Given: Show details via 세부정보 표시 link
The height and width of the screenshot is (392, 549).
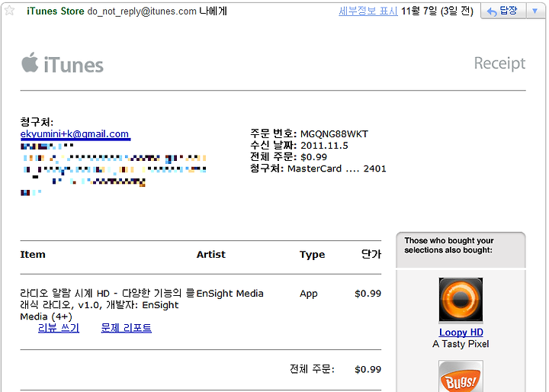Looking at the screenshot, I should pyautogui.click(x=368, y=11).
